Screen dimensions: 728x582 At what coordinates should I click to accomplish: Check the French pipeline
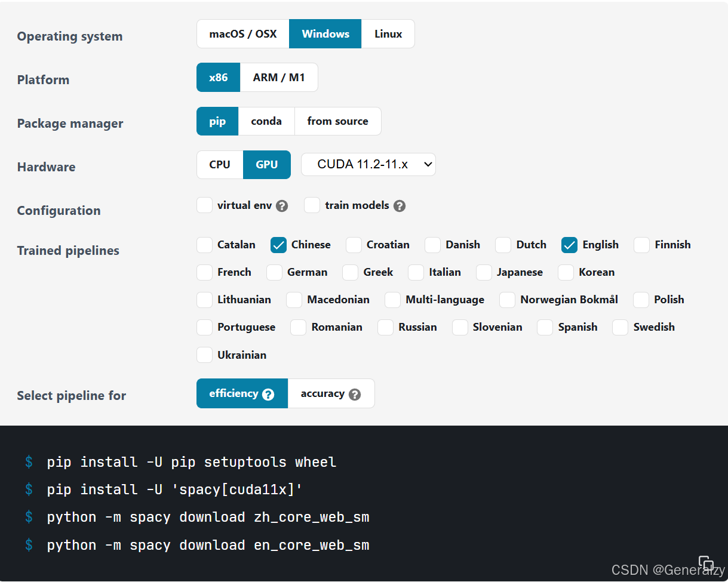pos(205,272)
